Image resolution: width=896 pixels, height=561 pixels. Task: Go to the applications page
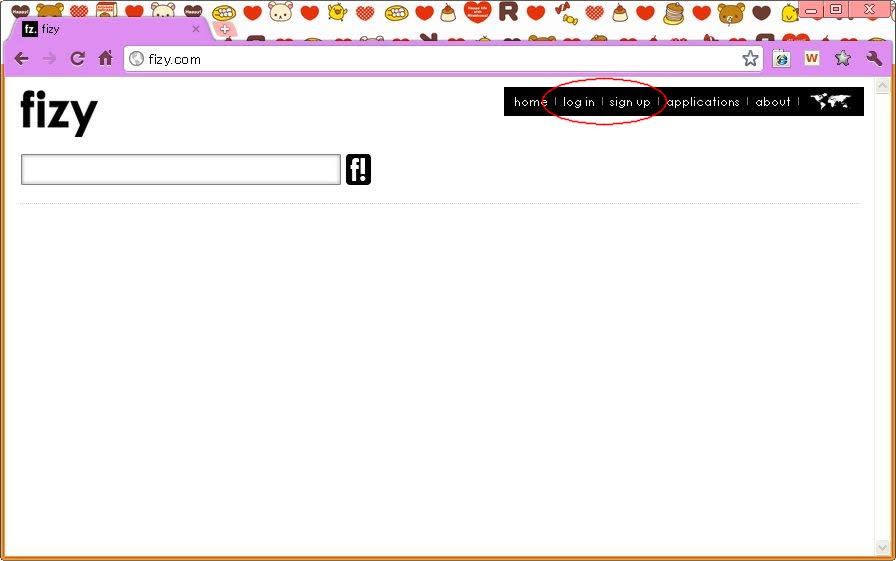(x=703, y=102)
